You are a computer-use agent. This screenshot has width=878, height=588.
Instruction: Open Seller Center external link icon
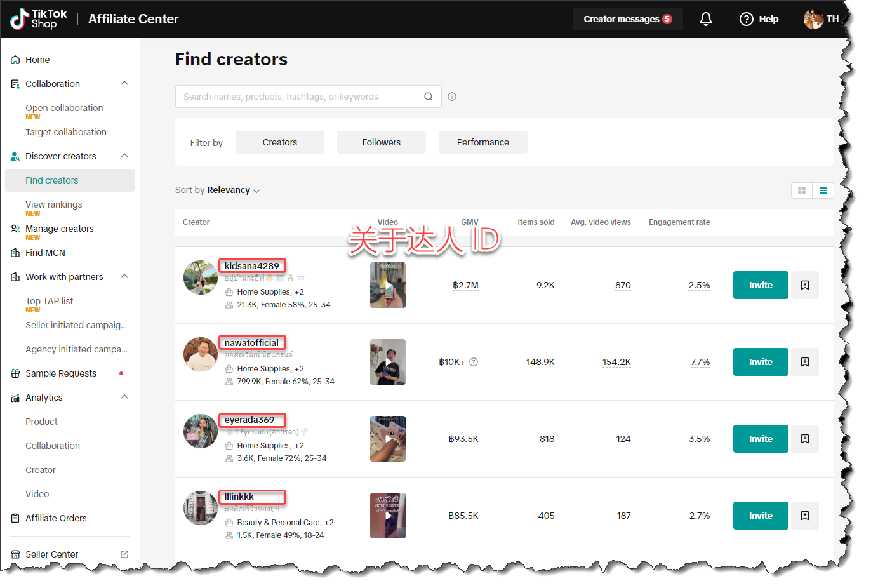tap(124, 554)
